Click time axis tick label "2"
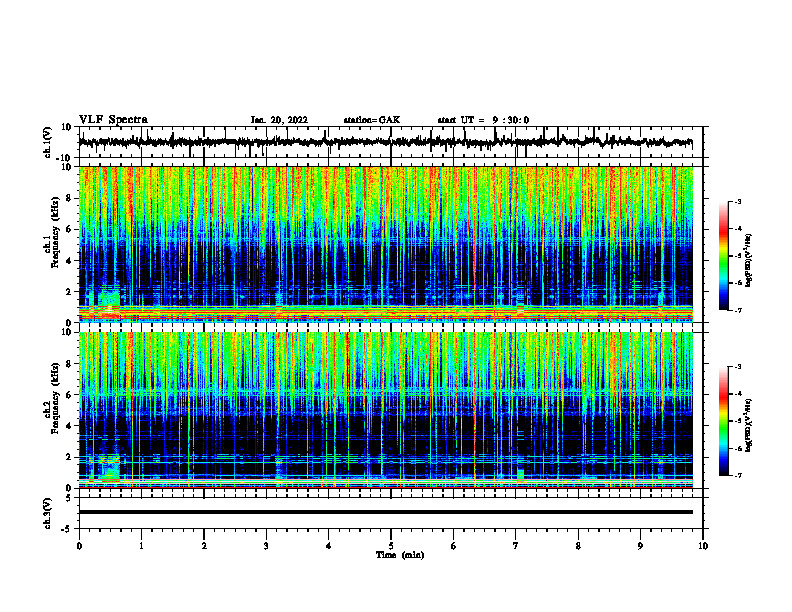The image size is (792, 612). click(204, 546)
